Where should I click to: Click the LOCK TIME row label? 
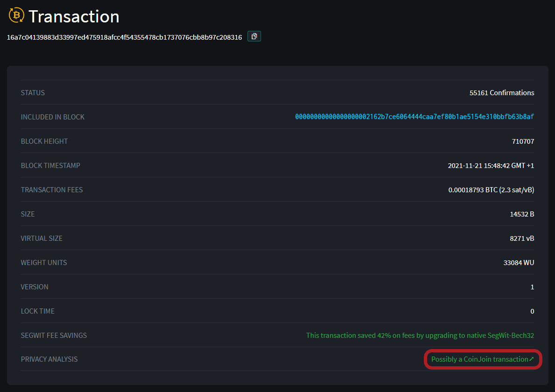(37, 311)
